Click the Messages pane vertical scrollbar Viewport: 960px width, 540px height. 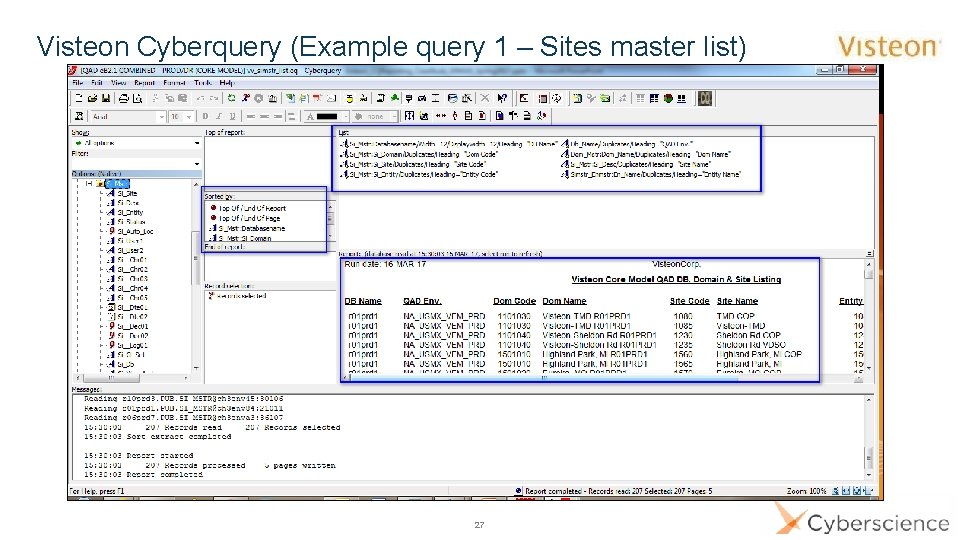868,437
